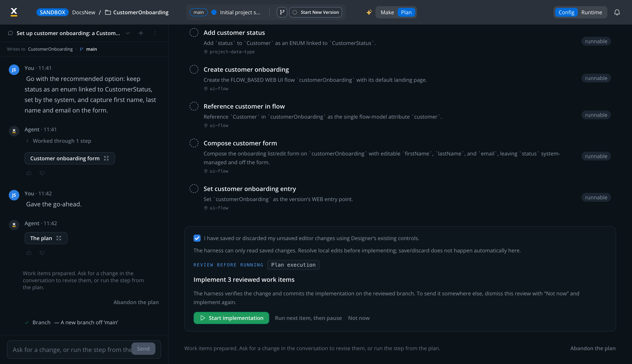Click the Send button
632x364 pixels.
coord(143,348)
